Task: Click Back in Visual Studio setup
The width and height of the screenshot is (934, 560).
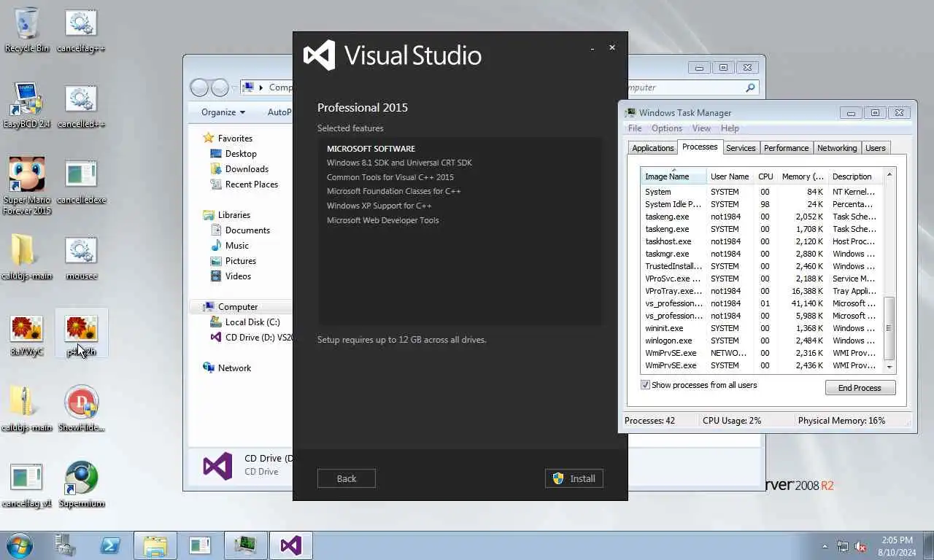Action: (347, 478)
